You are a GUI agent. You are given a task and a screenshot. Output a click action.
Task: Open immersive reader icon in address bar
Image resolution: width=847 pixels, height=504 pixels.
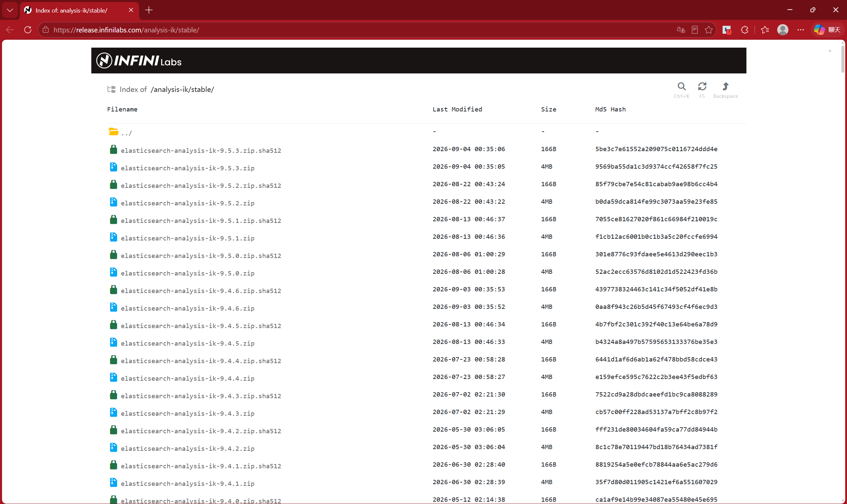point(695,30)
